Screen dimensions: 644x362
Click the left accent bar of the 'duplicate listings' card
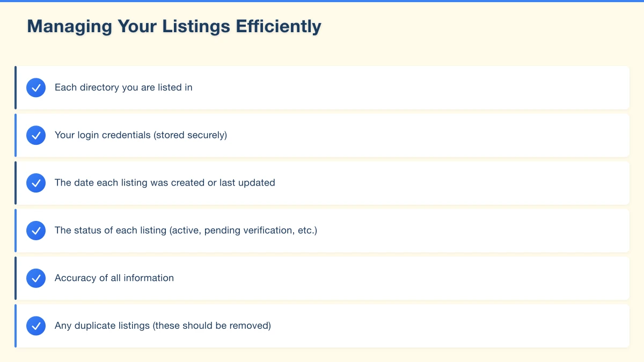16,326
